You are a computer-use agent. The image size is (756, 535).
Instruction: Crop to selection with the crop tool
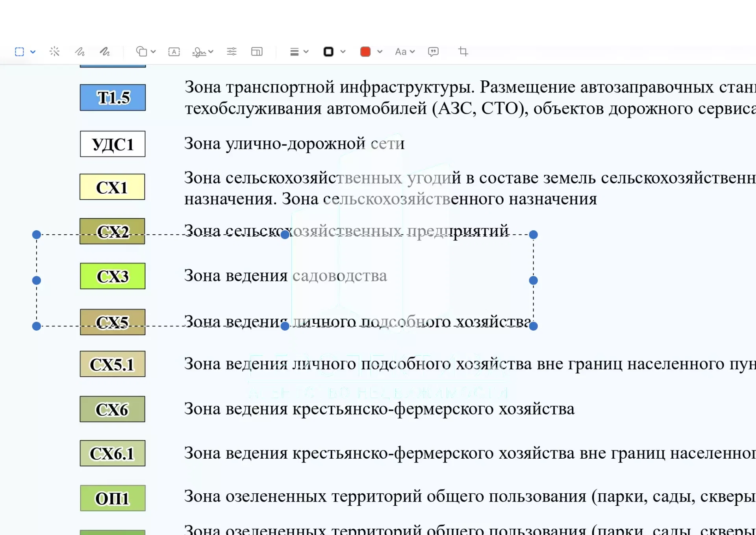click(463, 52)
